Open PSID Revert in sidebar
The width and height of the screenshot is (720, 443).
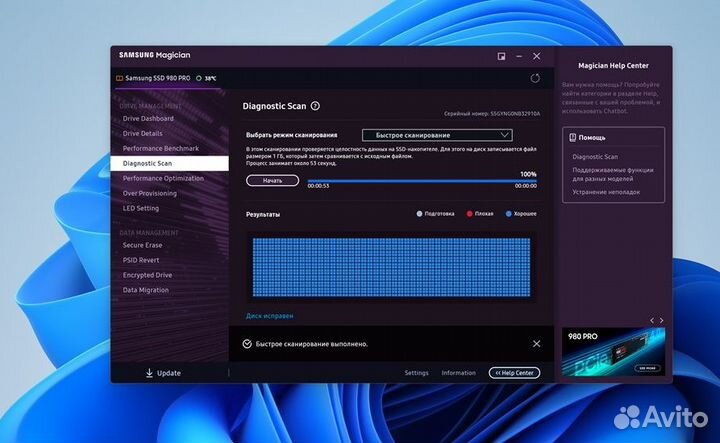141,260
